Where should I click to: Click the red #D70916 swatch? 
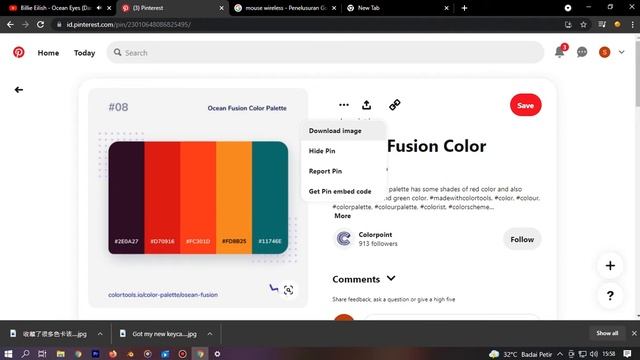click(x=162, y=198)
